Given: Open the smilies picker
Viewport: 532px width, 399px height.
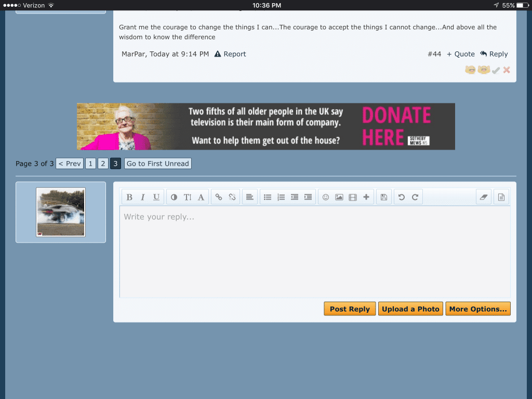Looking at the screenshot, I should [x=326, y=197].
